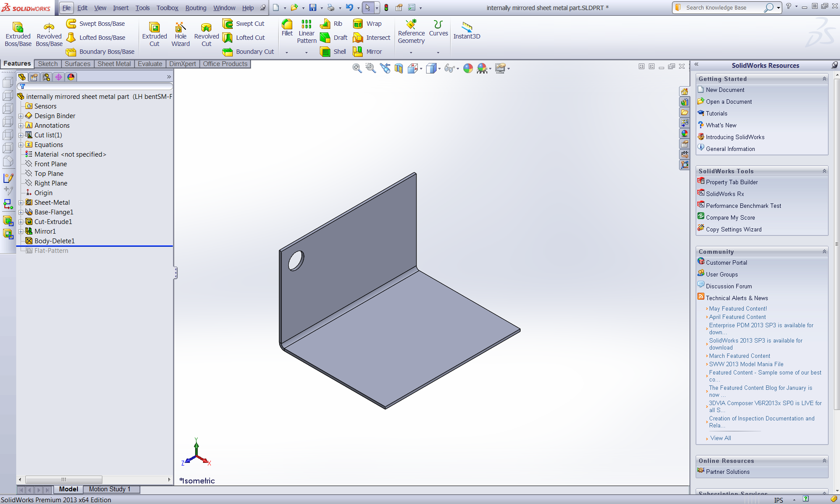
Task: Expand the Annotations node
Action: tap(21, 126)
